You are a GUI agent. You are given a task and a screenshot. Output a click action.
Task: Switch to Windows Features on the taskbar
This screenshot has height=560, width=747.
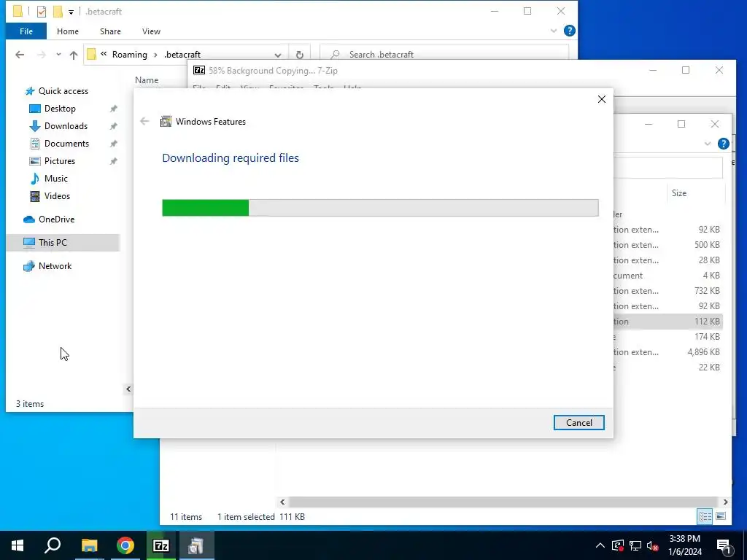[x=196, y=545]
